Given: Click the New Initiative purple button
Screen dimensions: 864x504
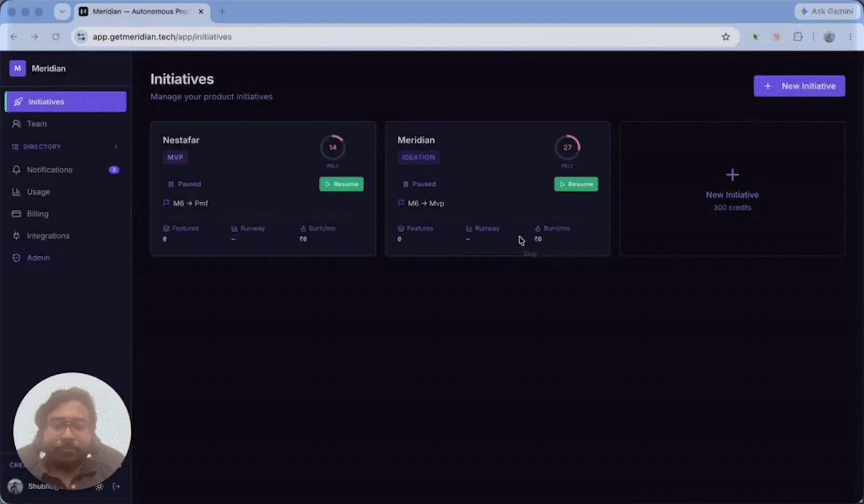Looking at the screenshot, I should (x=799, y=86).
